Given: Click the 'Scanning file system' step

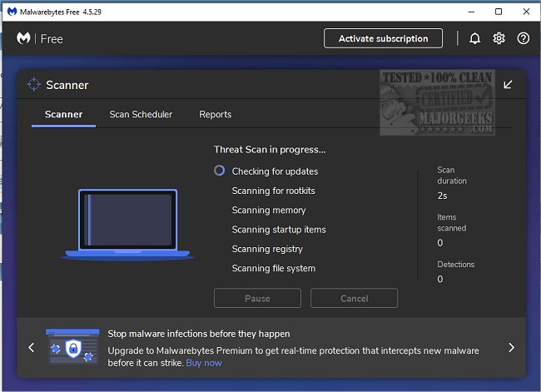Looking at the screenshot, I should (x=274, y=269).
